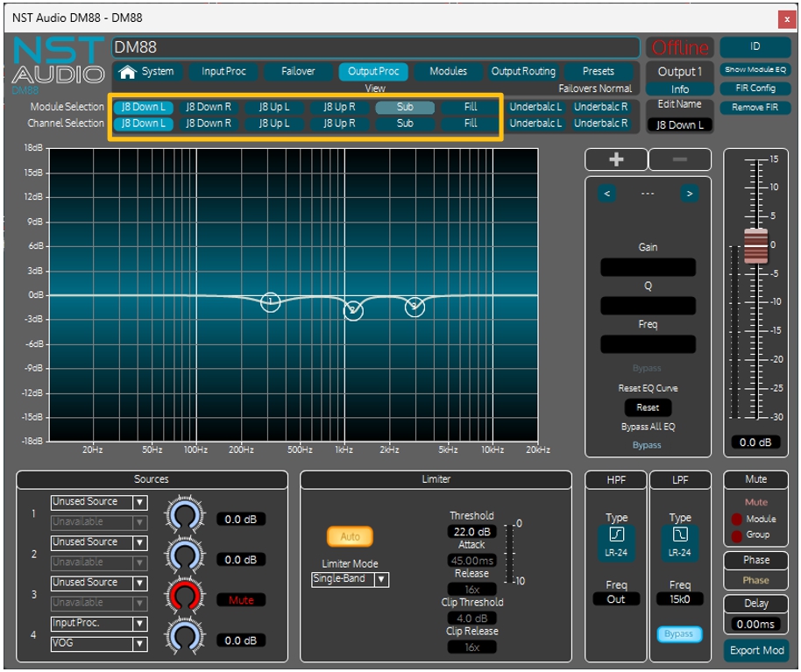Toggle the LPF Bypass button
Screen dimensions: 801x672
pyautogui.click(x=679, y=633)
